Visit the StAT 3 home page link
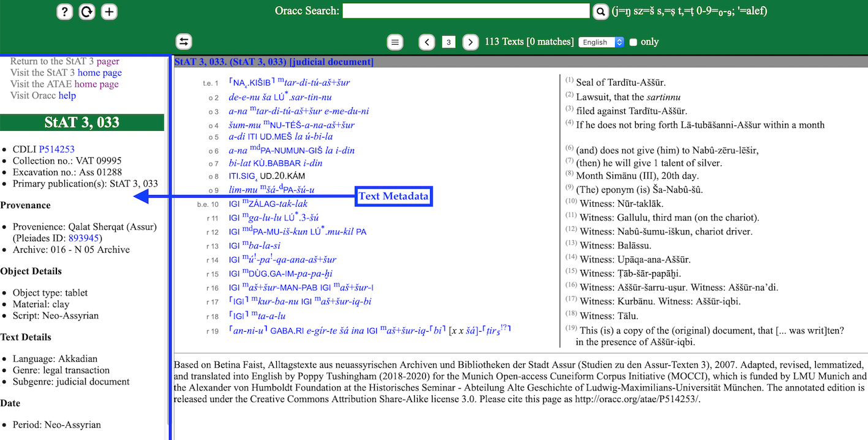 (99, 73)
